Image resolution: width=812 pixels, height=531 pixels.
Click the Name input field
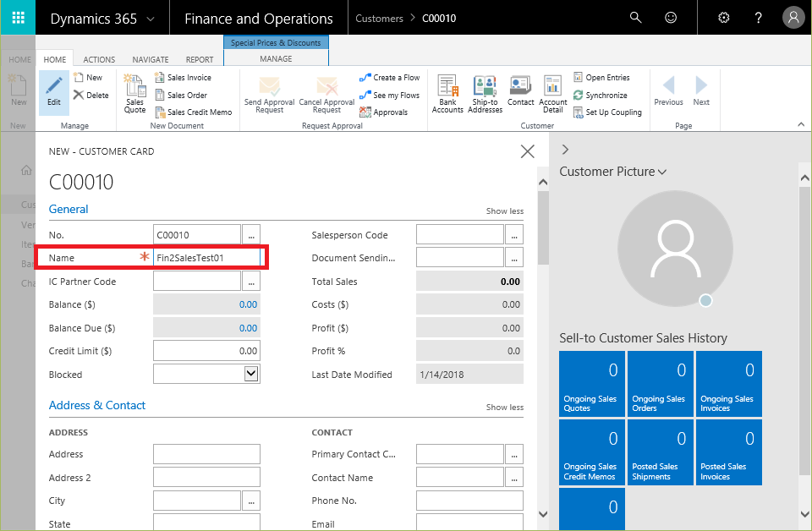[x=206, y=258]
